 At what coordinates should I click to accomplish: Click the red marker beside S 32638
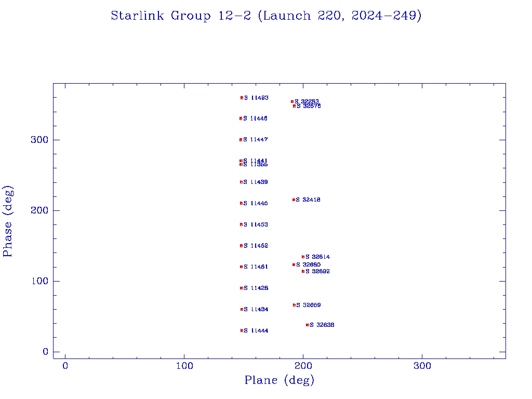click(308, 325)
